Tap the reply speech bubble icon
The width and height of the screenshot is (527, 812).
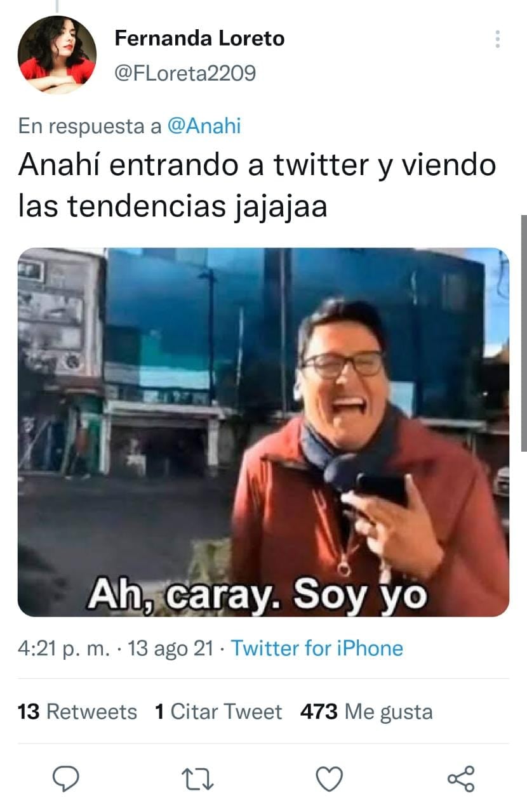coord(65,778)
